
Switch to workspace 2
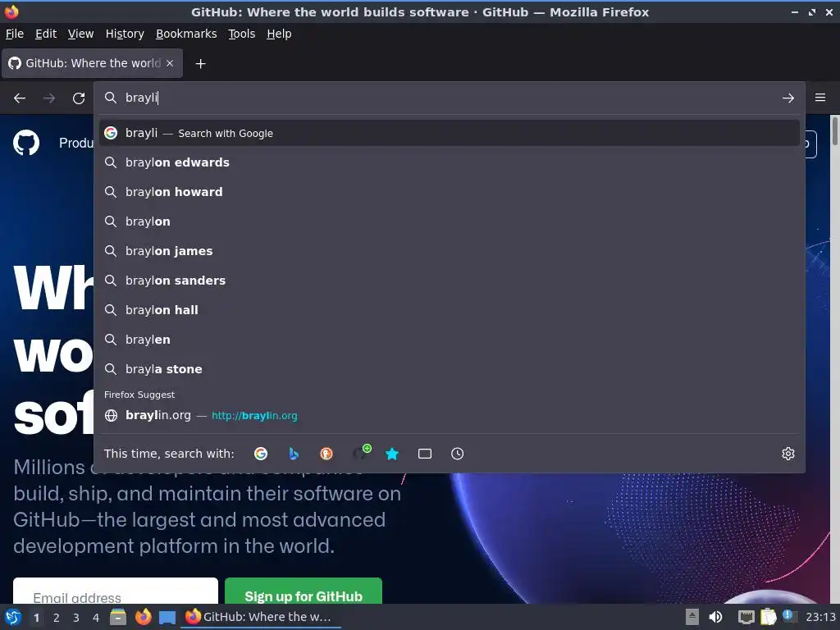point(57,618)
